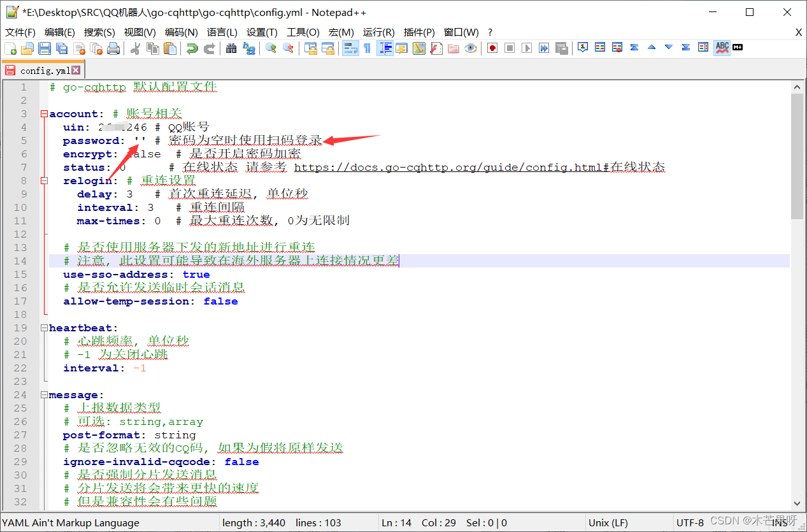The image size is (807, 532).
Task: Click the Redo arrow icon
Action: (x=209, y=48)
